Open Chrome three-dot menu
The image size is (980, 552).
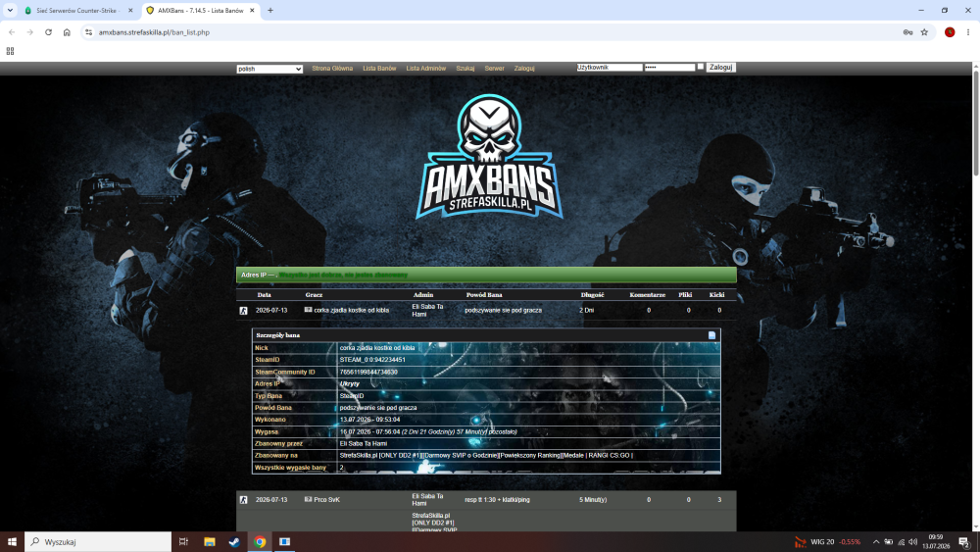[968, 32]
